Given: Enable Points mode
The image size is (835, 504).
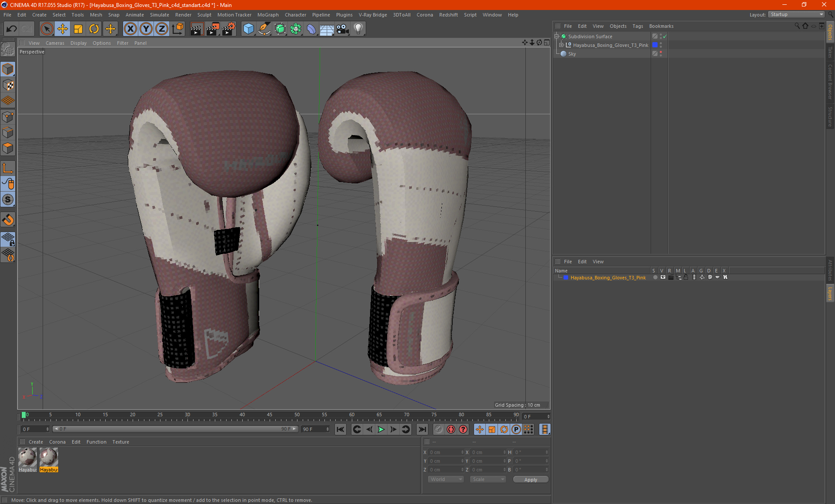Looking at the screenshot, I should [x=8, y=117].
